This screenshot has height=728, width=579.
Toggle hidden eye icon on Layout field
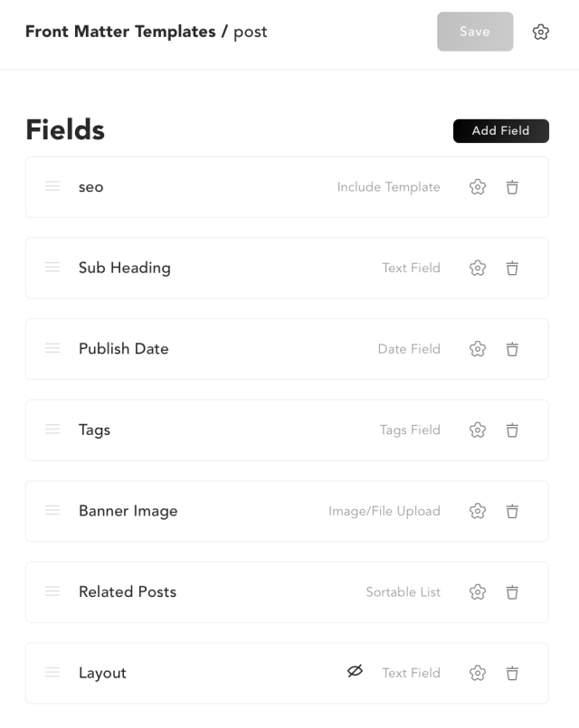click(355, 671)
